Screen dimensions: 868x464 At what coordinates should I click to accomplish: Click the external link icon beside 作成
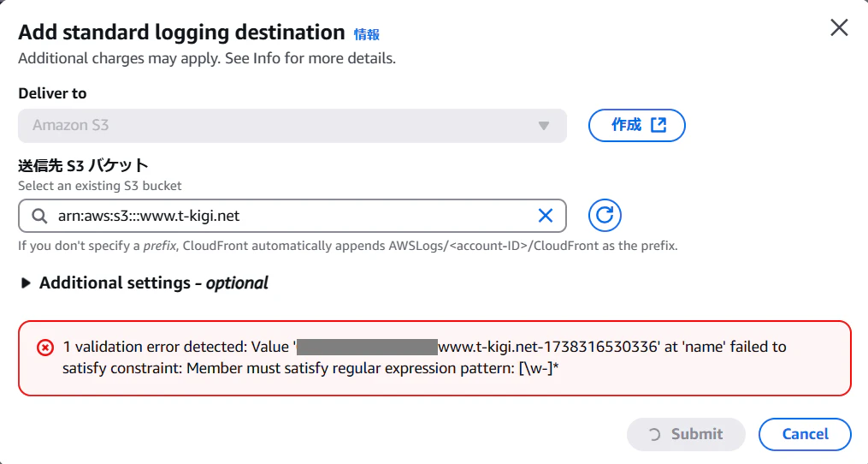[658, 125]
